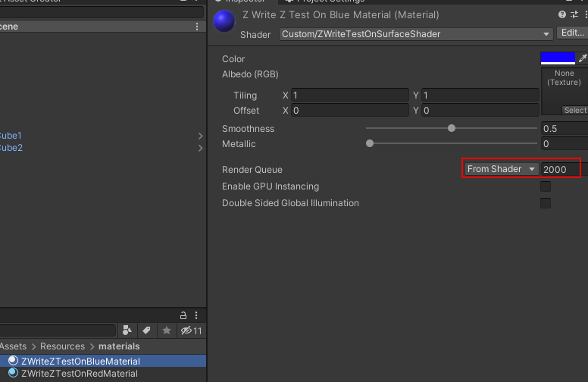Image resolution: width=588 pixels, height=382 pixels.
Task: Click the Assets breadcrumb
Action: pyautogui.click(x=13, y=346)
